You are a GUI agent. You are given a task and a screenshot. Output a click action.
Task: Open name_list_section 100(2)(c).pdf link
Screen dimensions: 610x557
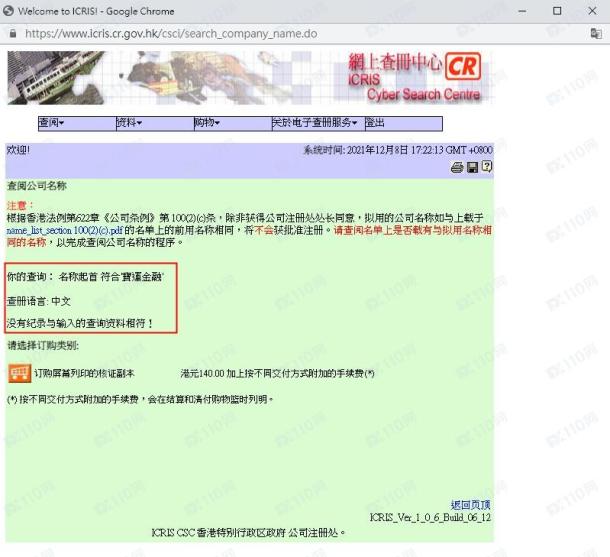pos(65,231)
